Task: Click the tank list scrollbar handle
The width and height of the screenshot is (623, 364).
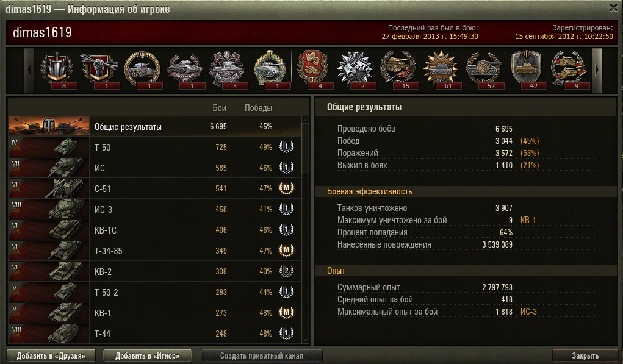Action: pyautogui.click(x=305, y=148)
